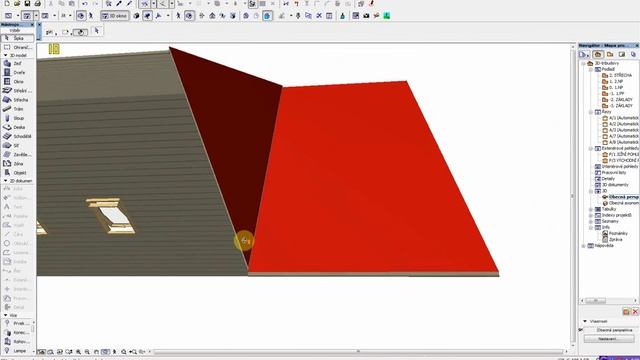
Task: Select the Deska slab tool
Action: coord(18,127)
